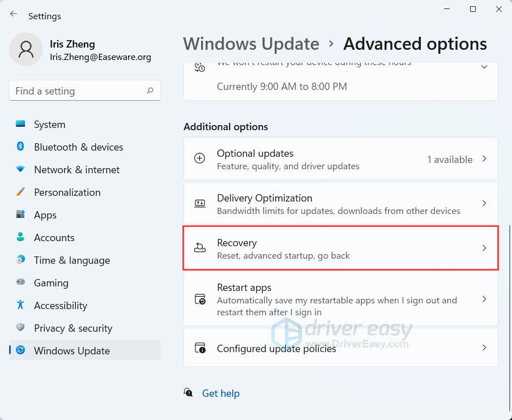The image size is (512, 420).
Task: Click the back arrow in title bar
Action: coord(14,14)
